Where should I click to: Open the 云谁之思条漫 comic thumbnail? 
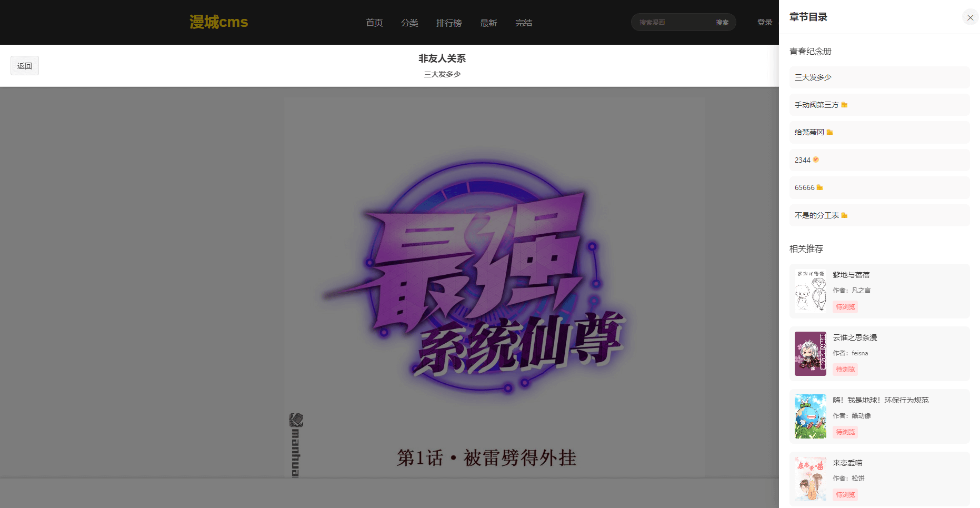coord(810,353)
